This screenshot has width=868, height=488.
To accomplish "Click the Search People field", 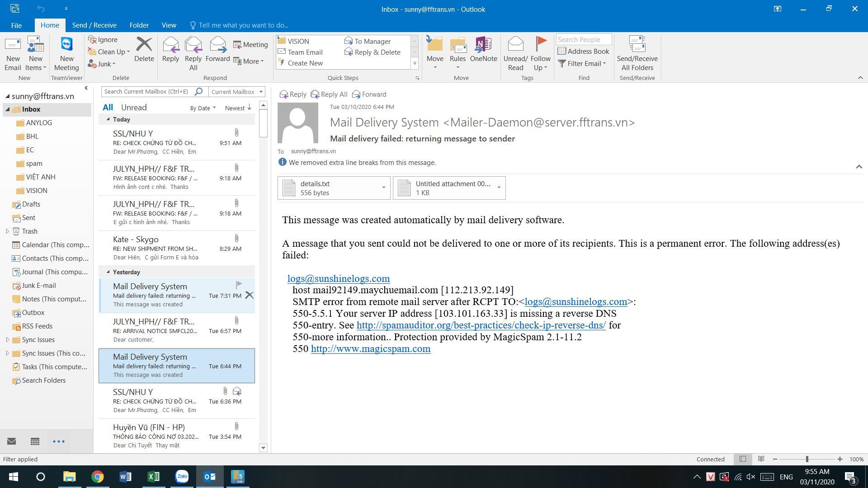I will (x=584, y=40).
